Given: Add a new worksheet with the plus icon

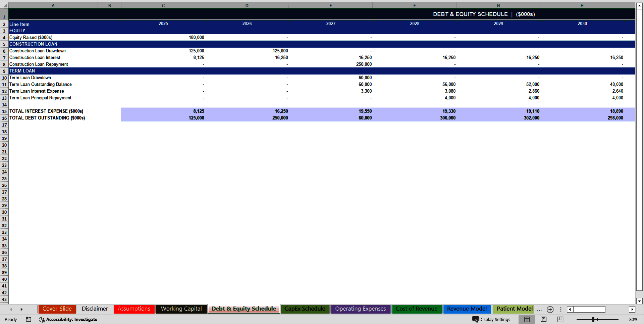Looking at the screenshot, I should click(x=550, y=310).
